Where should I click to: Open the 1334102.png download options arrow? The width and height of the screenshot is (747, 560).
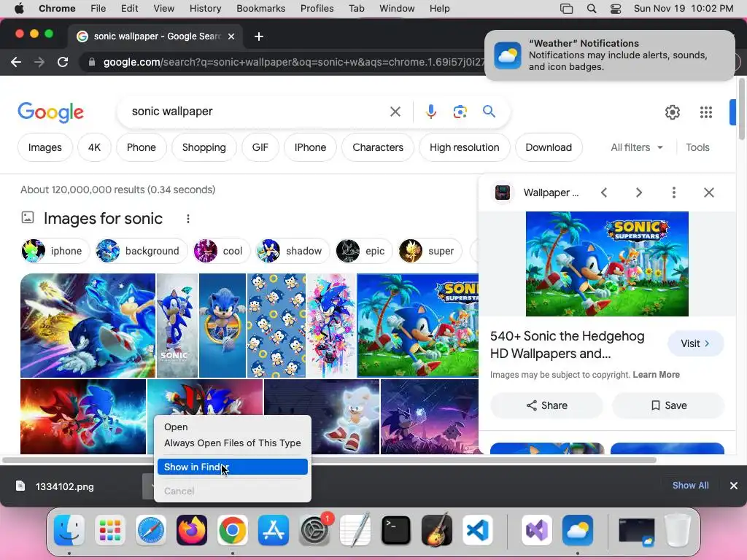[x=149, y=486]
